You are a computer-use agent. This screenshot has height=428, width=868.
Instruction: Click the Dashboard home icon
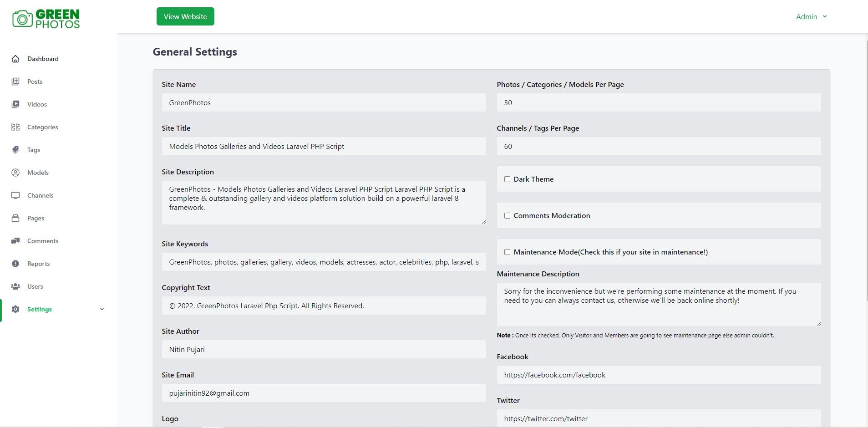pos(15,59)
